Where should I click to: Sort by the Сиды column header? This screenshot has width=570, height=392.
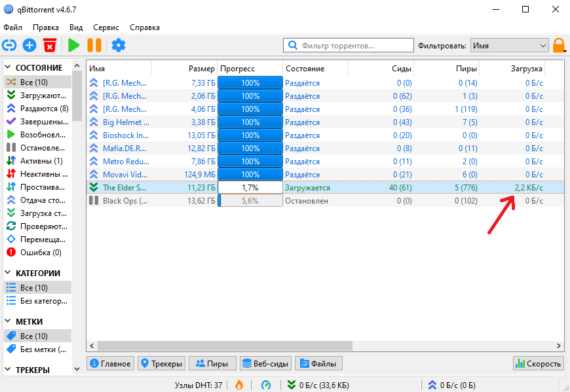(381, 69)
